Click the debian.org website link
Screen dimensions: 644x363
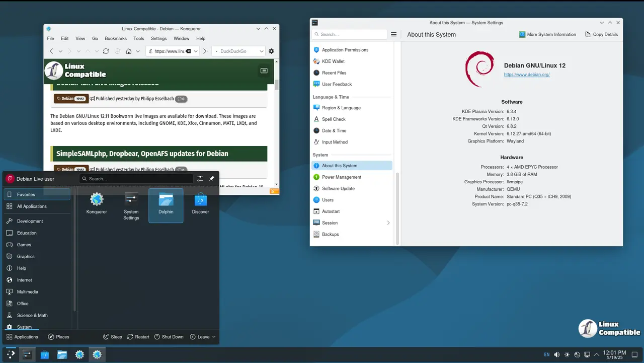pos(527,74)
